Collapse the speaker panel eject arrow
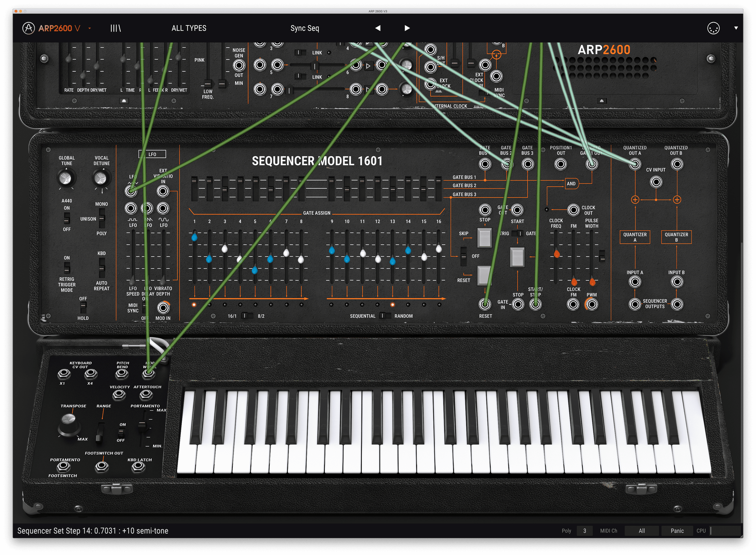The image size is (756, 555). click(601, 101)
